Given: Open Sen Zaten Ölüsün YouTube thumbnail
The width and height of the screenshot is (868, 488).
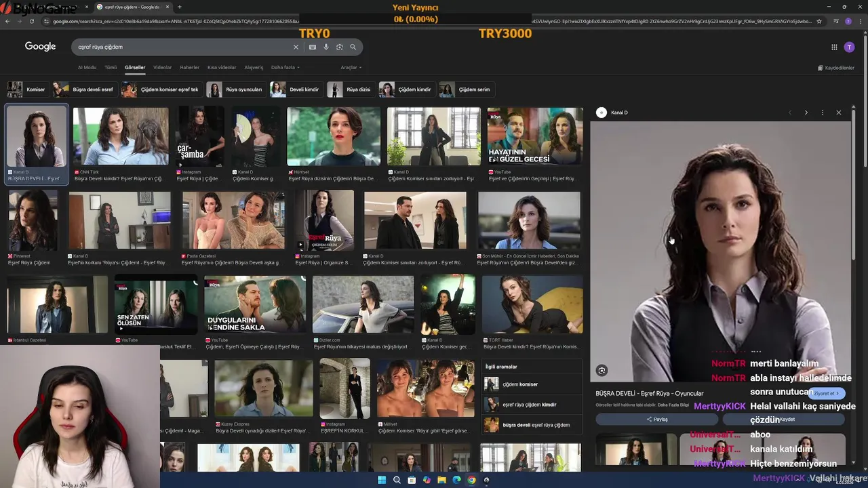Looking at the screenshot, I should [x=156, y=304].
